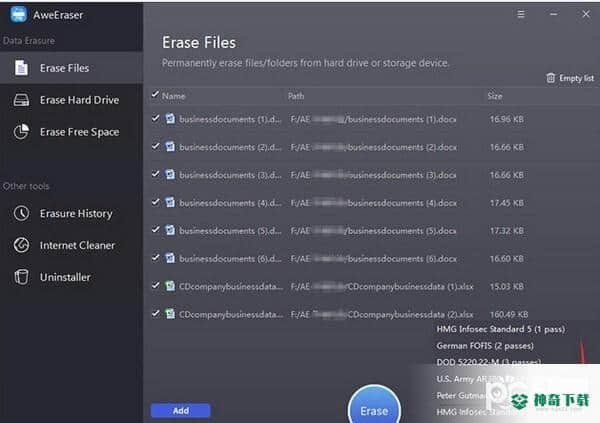Click the docx icon of businessdocuments (3)
600x423 pixels.
170,175
